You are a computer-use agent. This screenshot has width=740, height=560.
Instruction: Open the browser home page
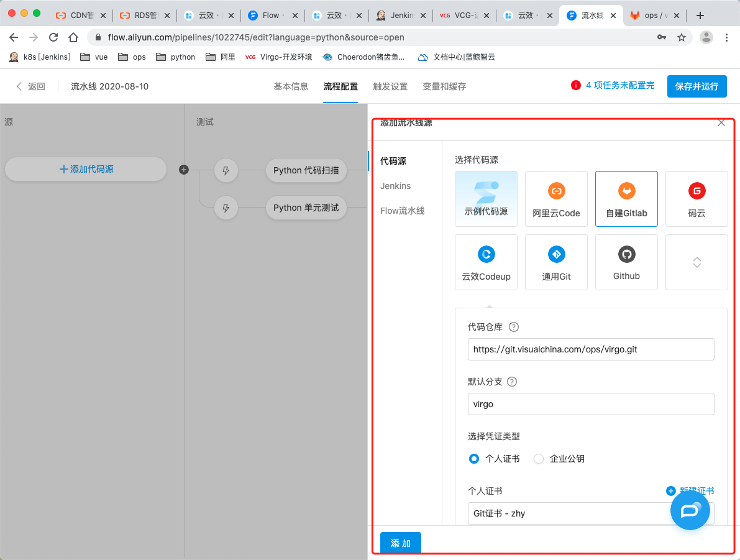(x=73, y=37)
